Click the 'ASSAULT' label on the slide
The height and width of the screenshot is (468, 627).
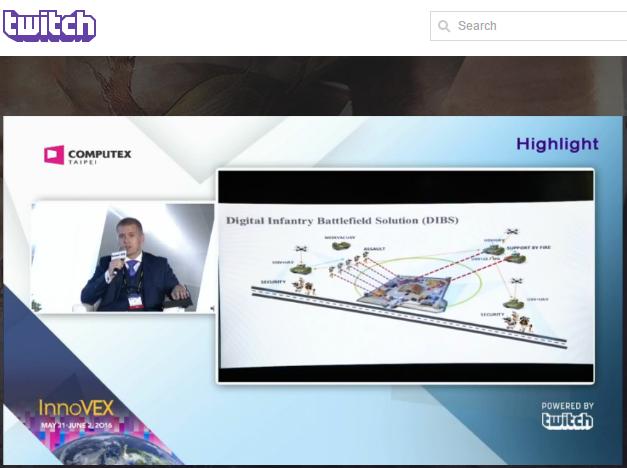click(x=374, y=249)
